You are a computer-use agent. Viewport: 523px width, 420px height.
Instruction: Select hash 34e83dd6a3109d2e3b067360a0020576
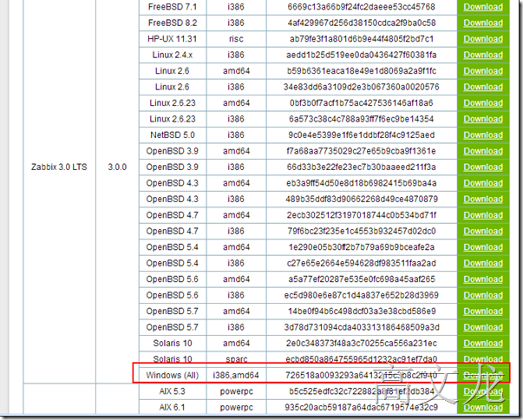(362, 87)
